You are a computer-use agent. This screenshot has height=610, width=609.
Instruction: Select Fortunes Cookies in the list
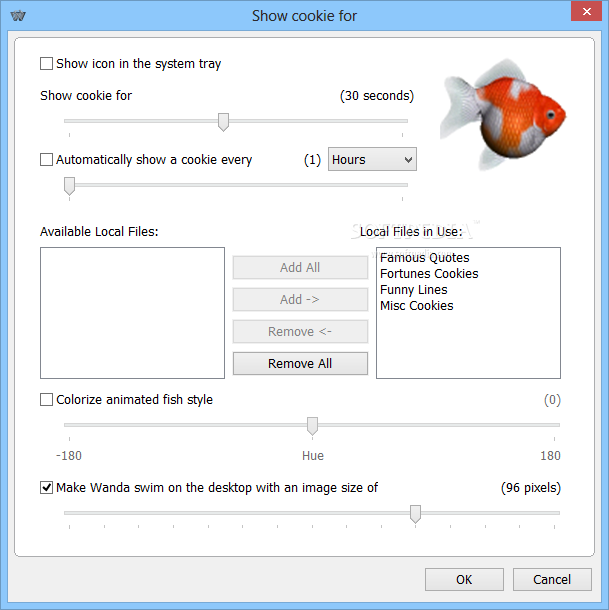pos(429,273)
